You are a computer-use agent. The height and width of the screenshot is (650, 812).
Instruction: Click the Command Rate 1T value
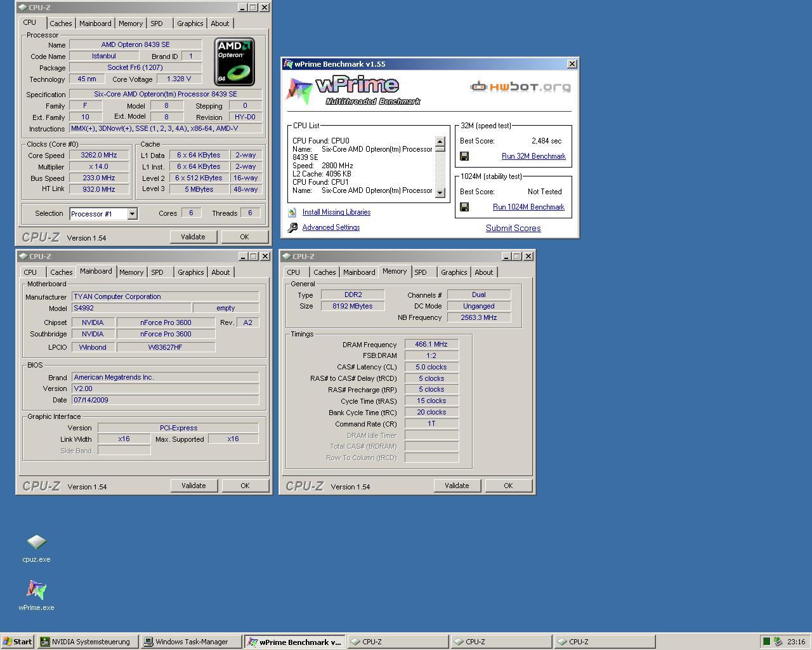click(x=431, y=424)
